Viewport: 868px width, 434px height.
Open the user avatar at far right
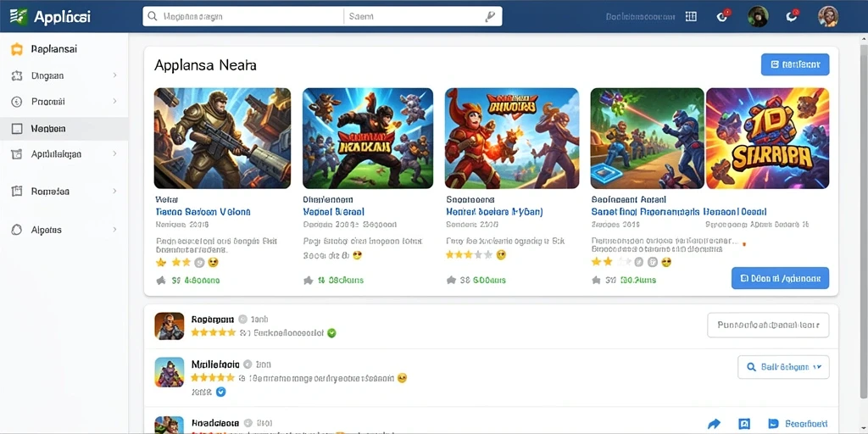pyautogui.click(x=828, y=17)
